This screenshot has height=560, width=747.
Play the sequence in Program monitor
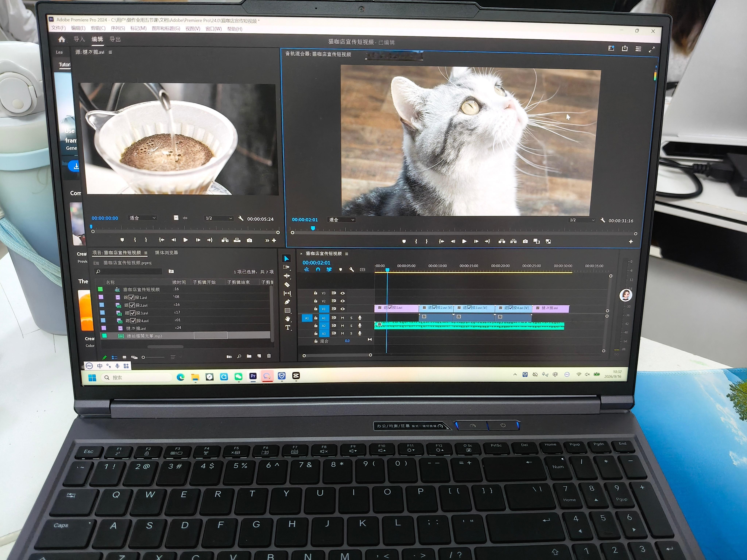point(464,241)
